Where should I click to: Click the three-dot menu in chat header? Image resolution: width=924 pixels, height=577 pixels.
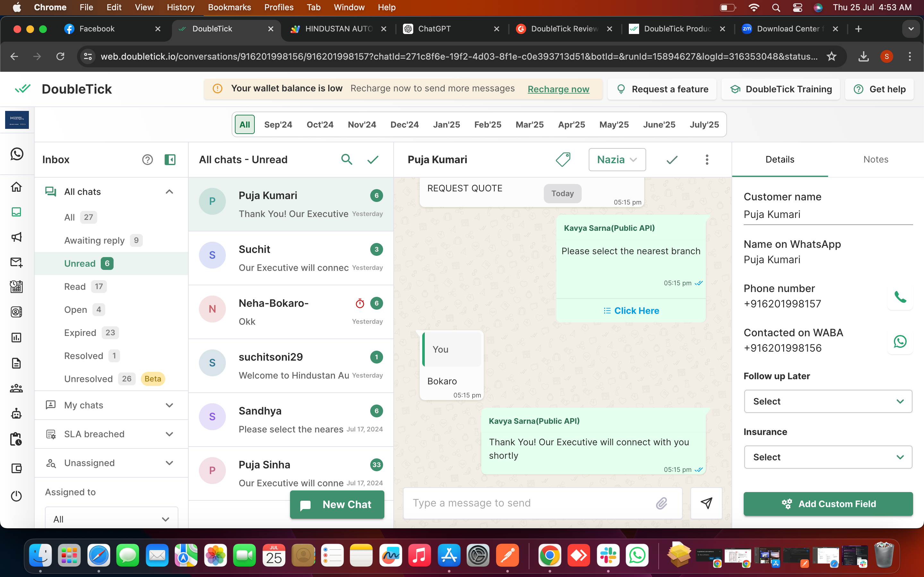tap(707, 160)
